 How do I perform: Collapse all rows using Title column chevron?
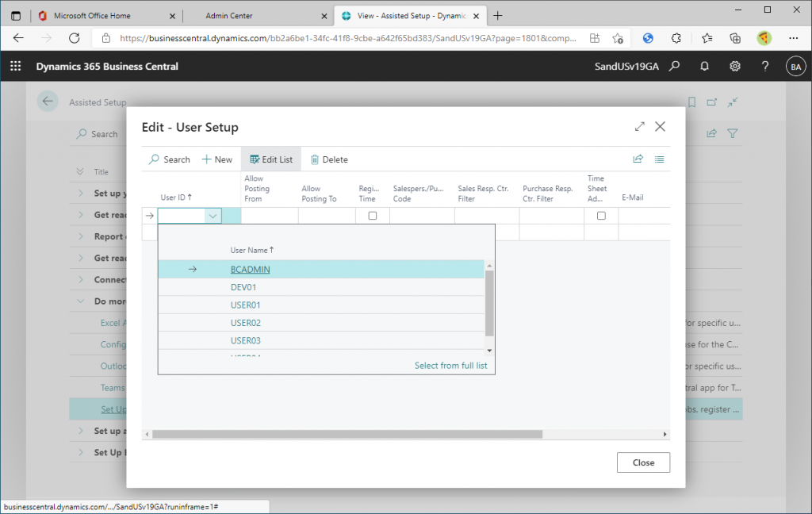(80, 171)
